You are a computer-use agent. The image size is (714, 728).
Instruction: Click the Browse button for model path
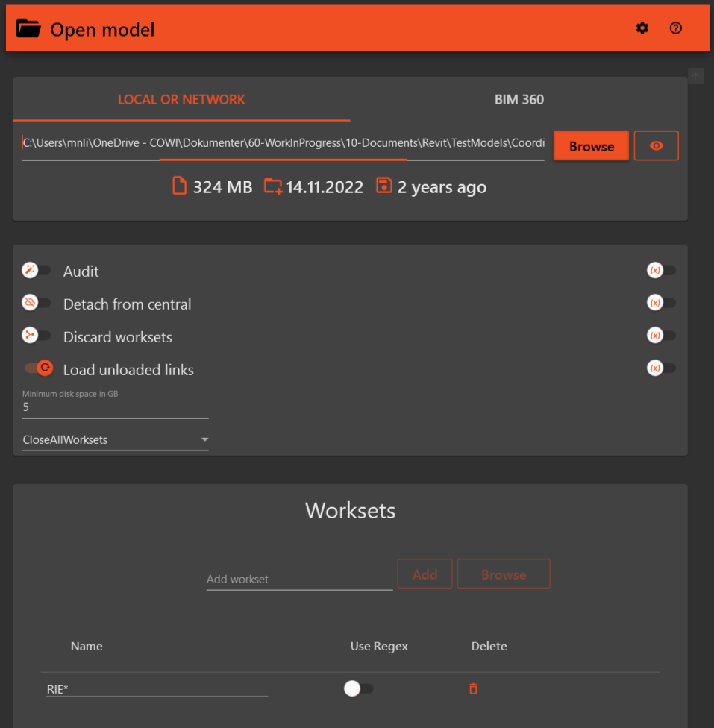pos(591,146)
